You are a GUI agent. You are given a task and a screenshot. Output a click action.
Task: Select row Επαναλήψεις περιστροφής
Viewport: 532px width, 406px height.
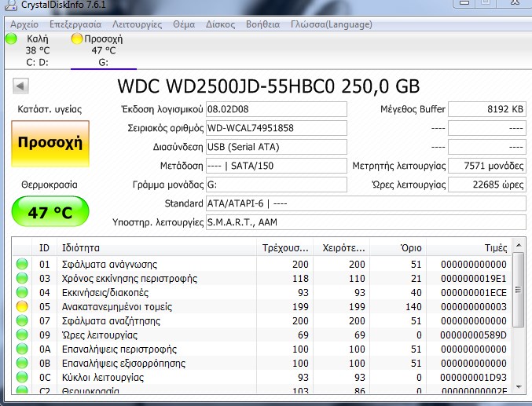pos(262,349)
